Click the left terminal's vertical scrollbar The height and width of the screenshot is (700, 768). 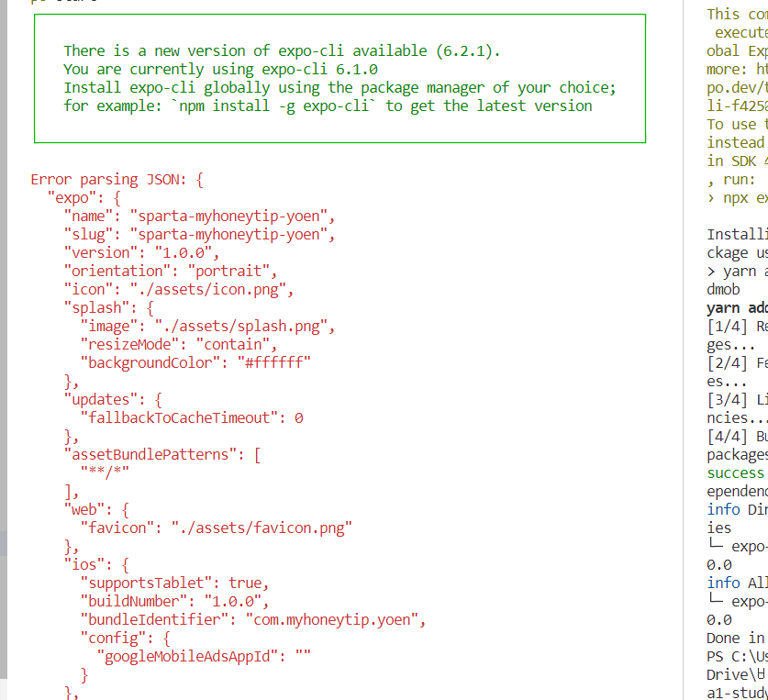tap(4, 339)
